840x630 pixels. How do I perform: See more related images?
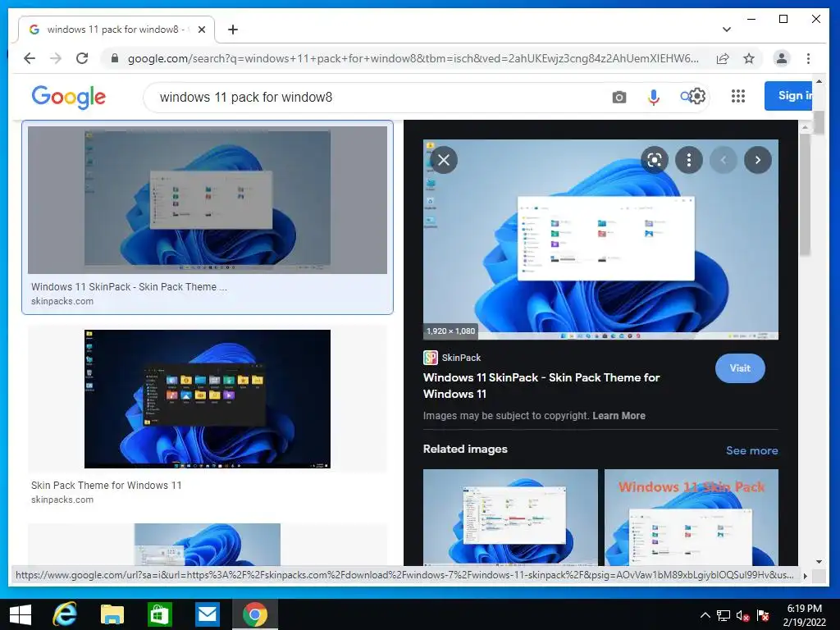coord(751,450)
